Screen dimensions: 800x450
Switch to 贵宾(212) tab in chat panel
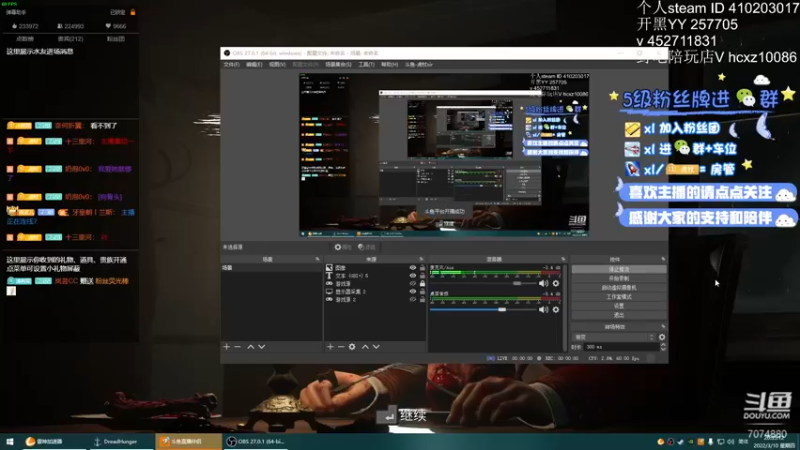point(70,39)
